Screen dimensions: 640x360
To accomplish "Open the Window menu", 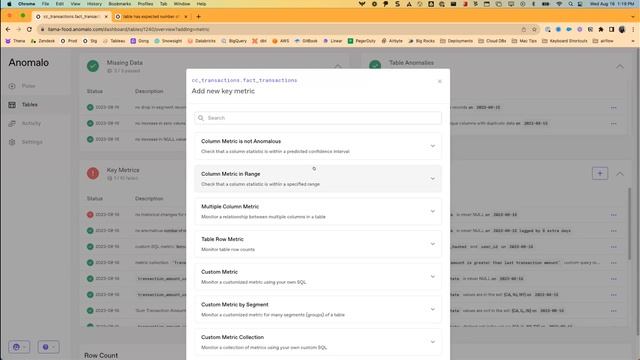I will [182, 4].
